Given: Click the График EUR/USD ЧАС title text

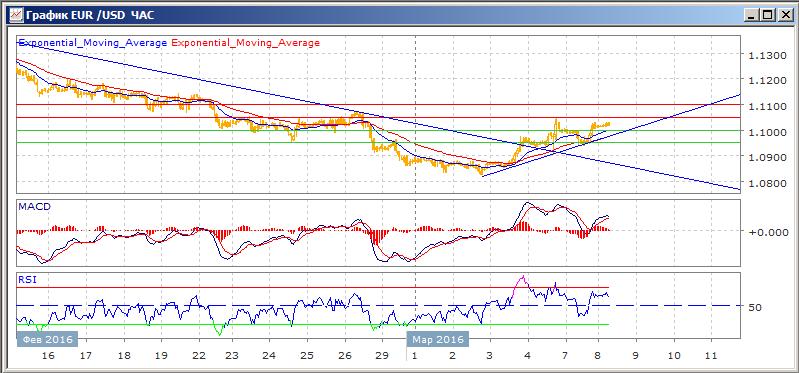Looking at the screenshot, I should pos(90,15).
